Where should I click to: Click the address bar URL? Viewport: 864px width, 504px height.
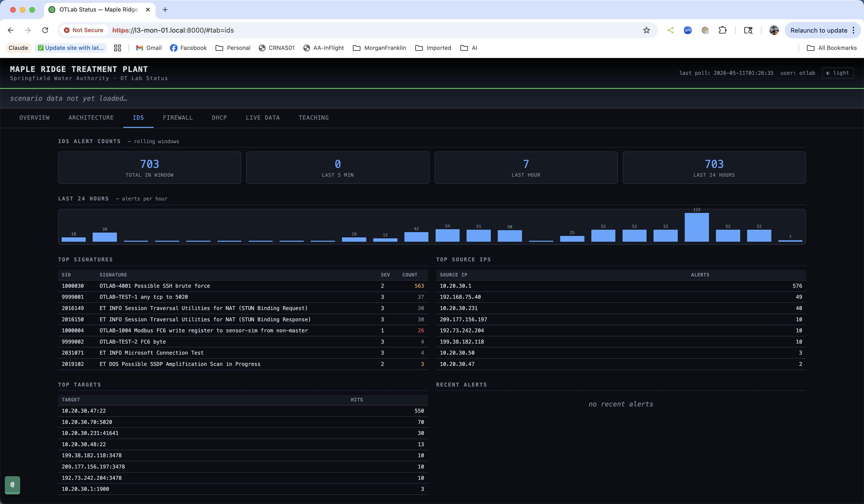pos(173,30)
